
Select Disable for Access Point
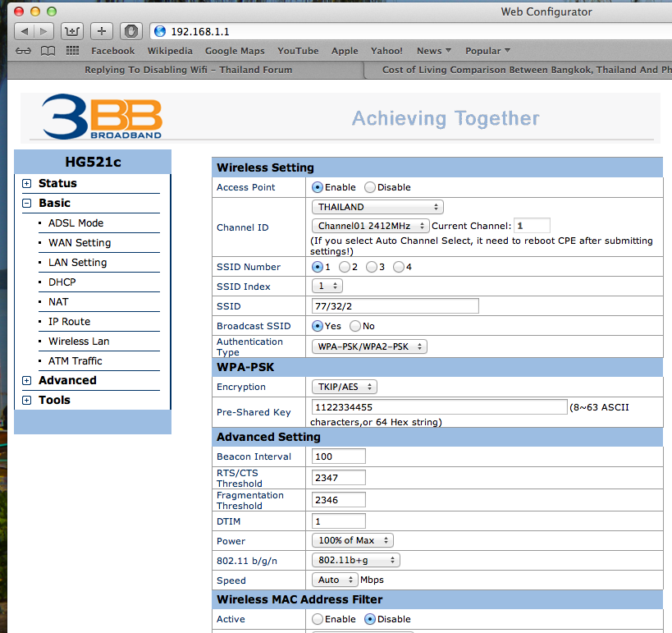coord(370,187)
